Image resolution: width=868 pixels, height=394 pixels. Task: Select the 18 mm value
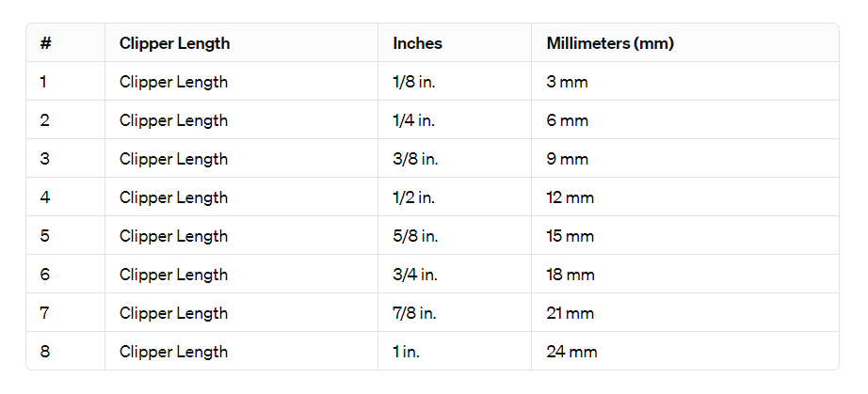pos(570,275)
